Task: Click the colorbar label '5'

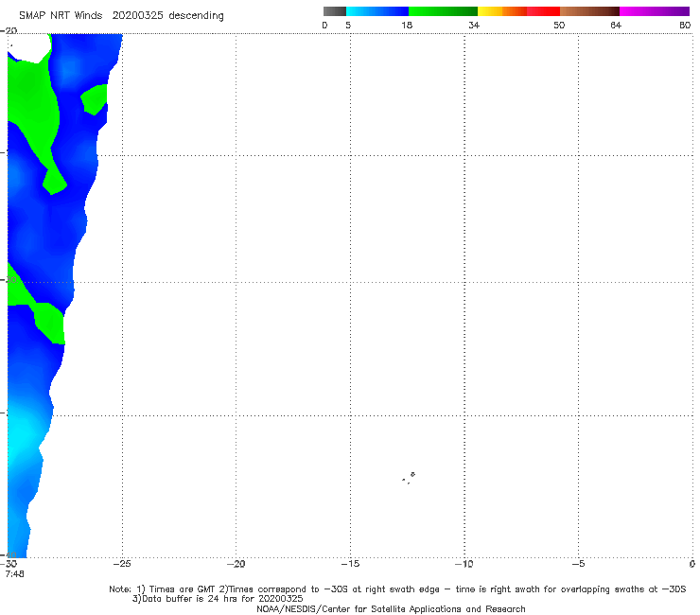Action: 348,26
